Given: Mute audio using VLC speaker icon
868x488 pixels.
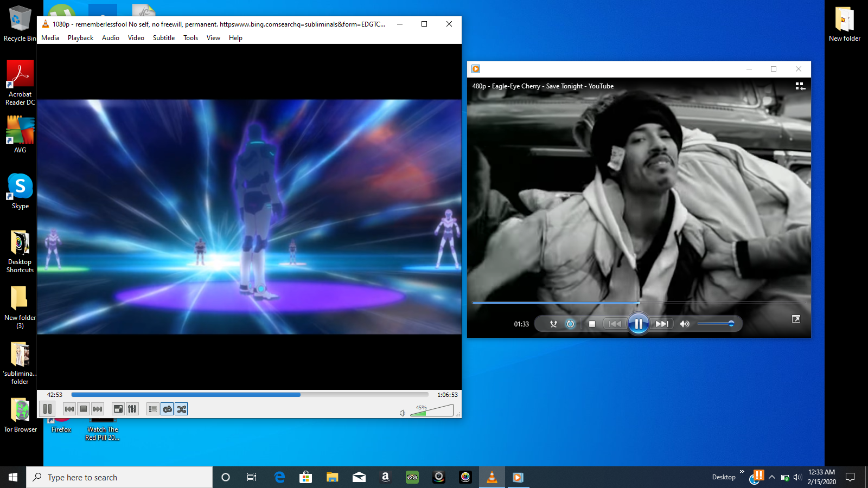Looking at the screenshot, I should (403, 413).
